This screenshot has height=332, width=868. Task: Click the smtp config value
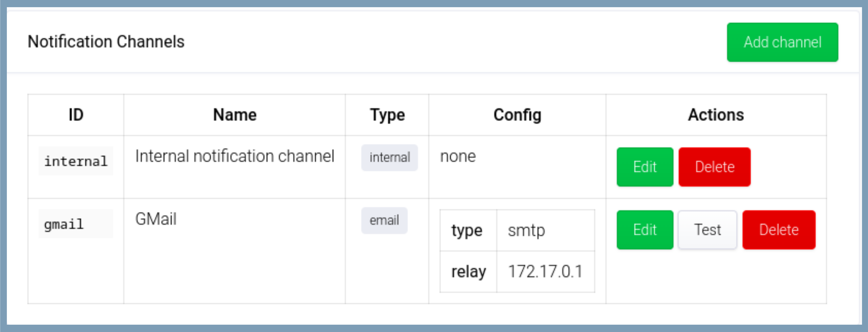(526, 231)
